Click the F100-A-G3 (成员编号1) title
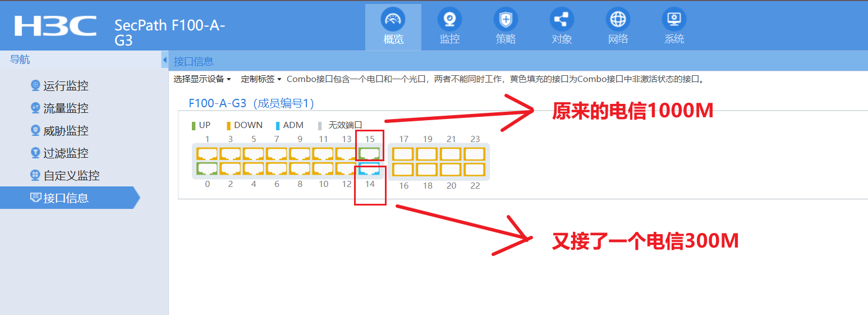The image size is (868, 315). (251, 103)
